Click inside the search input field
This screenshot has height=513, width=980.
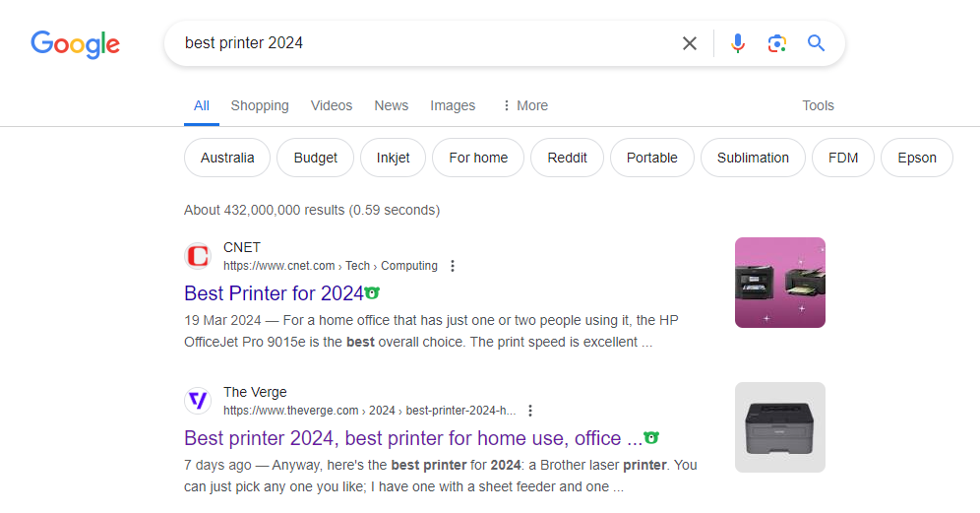[423, 43]
